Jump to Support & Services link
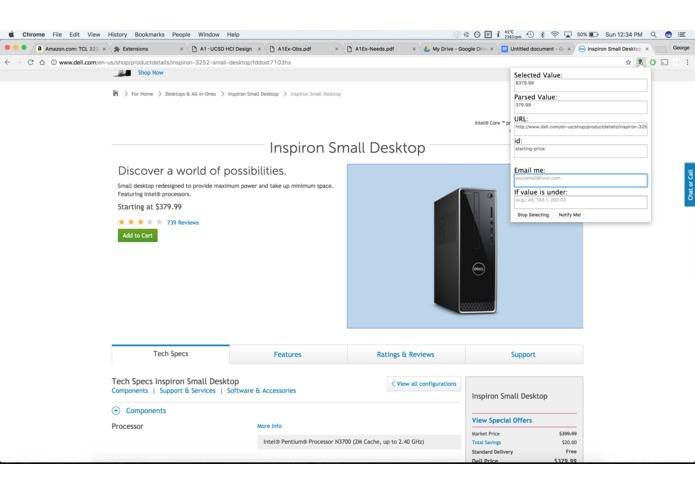Screen dimensions: 695x494 [x=187, y=391]
